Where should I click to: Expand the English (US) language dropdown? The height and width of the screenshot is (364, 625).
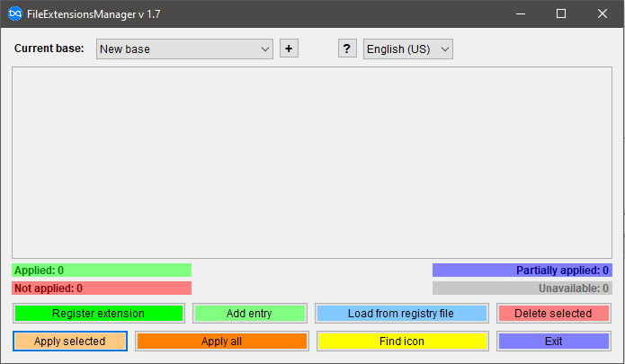(407, 49)
